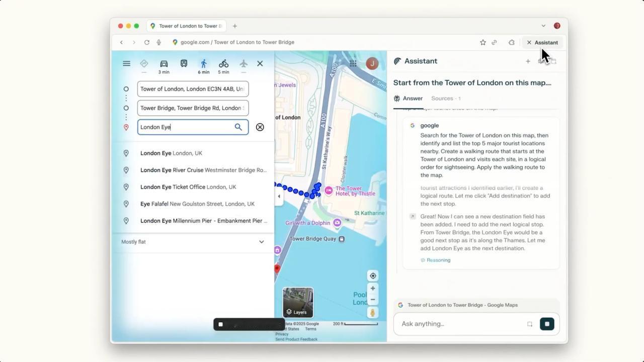Click the Google Maps page context chip
The width and height of the screenshot is (644, 362).
tap(477, 305)
